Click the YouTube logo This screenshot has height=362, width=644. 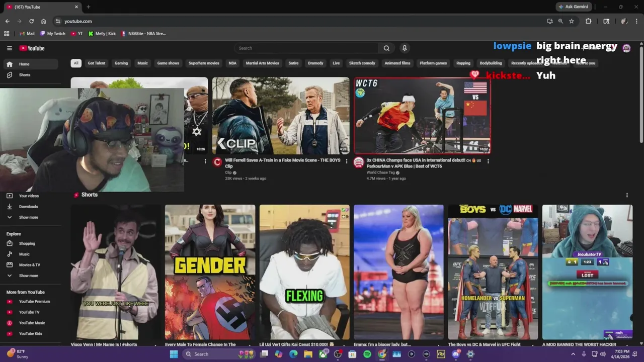click(x=32, y=48)
